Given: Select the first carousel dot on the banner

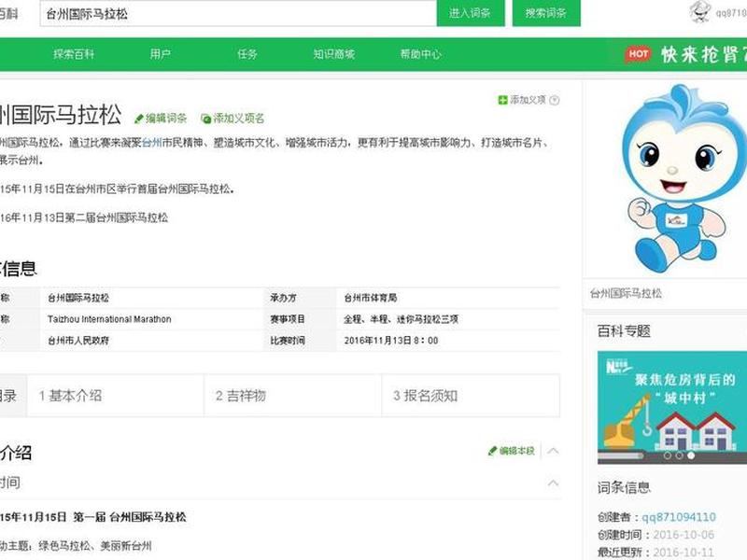Looking at the screenshot, I should coord(668,455).
